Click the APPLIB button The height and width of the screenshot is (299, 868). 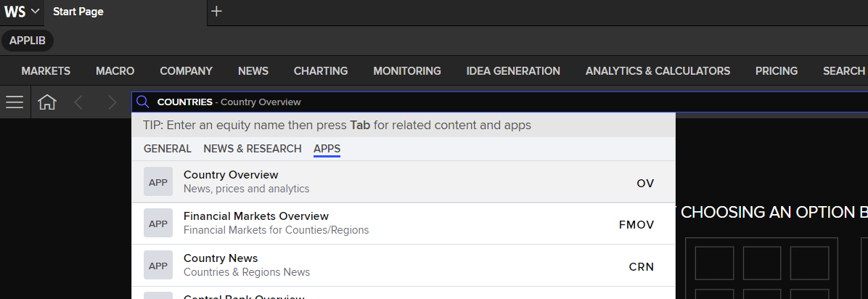(28, 41)
